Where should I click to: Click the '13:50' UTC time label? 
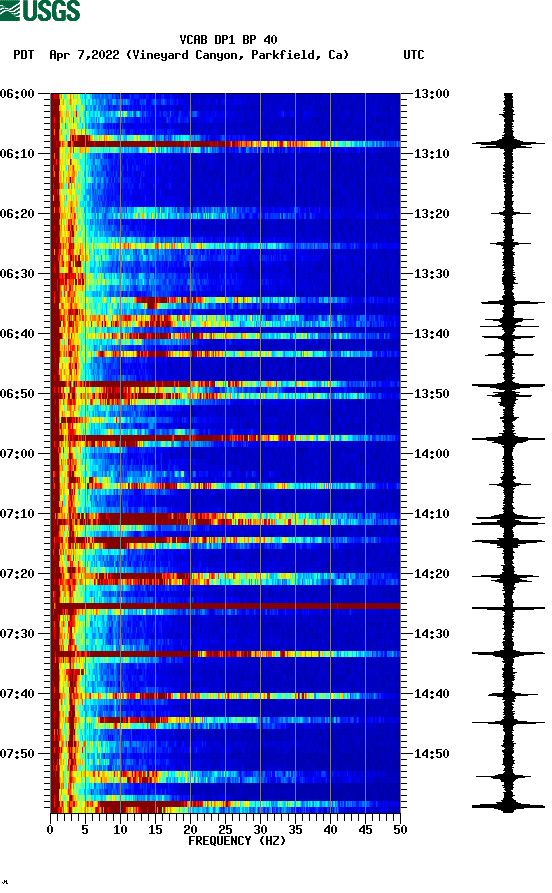(x=431, y=394)
